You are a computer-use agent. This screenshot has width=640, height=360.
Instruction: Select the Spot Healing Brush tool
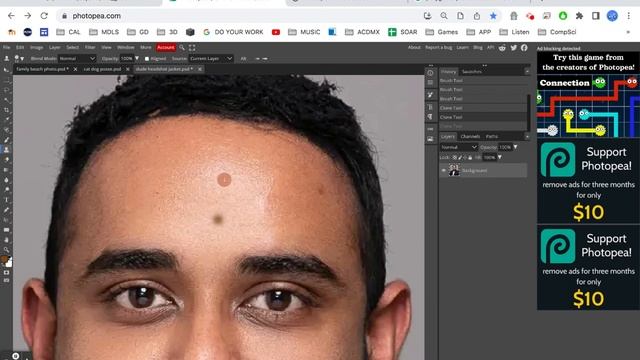6,130
